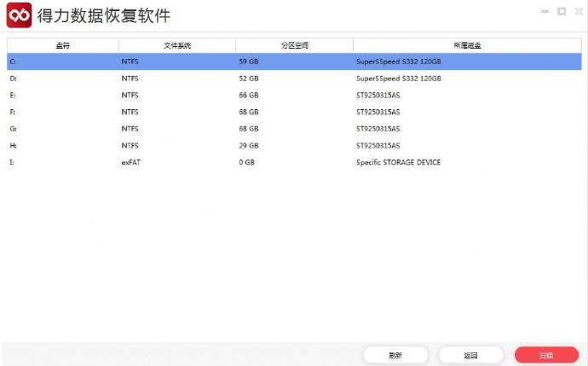Click ST9250315AS in the E: row

pos(378,96)
